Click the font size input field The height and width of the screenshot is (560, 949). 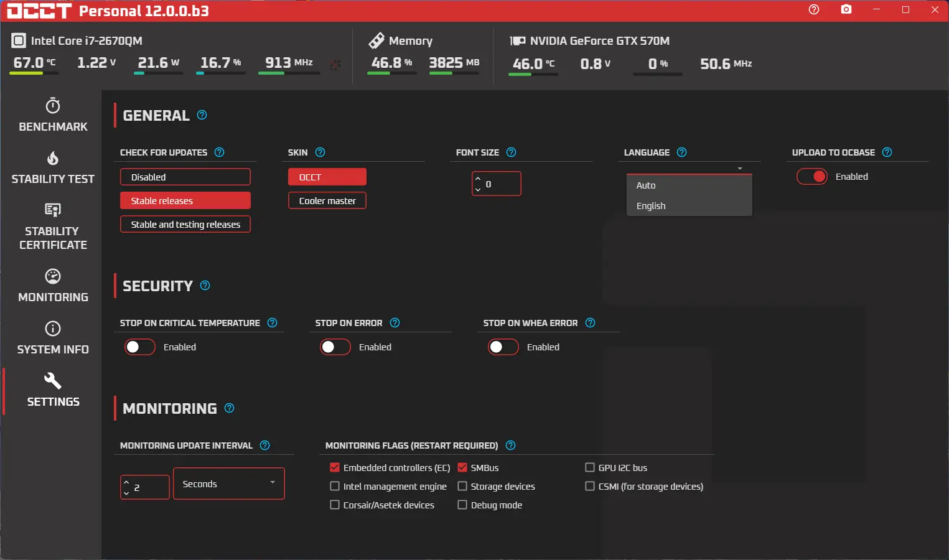[x=497, y=184]
